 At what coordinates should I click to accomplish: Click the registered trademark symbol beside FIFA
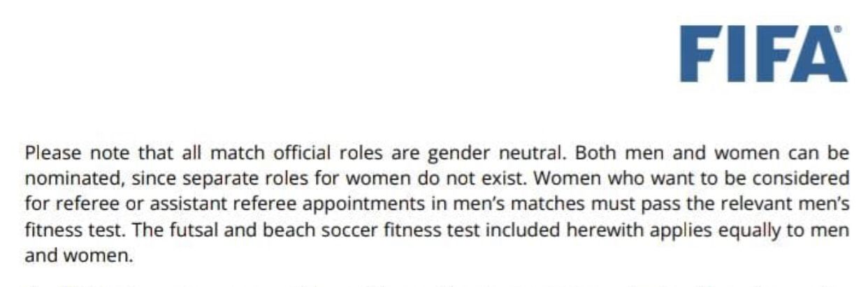[838, 31]
